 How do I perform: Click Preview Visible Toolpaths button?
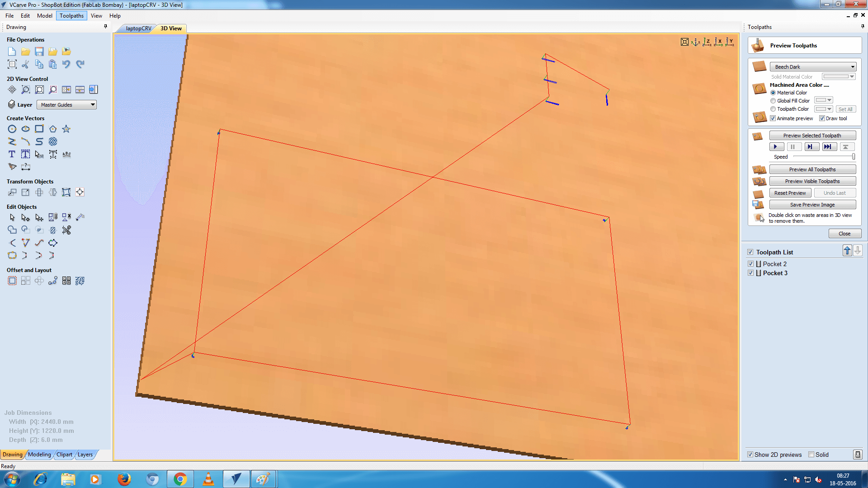click(x=812, y=181)
